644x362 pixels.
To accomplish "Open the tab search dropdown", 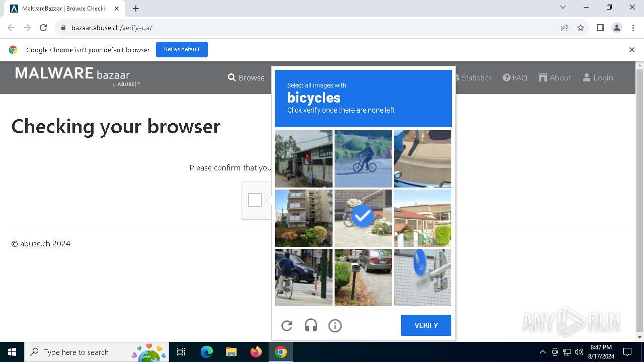I will (x=563, y=8).
